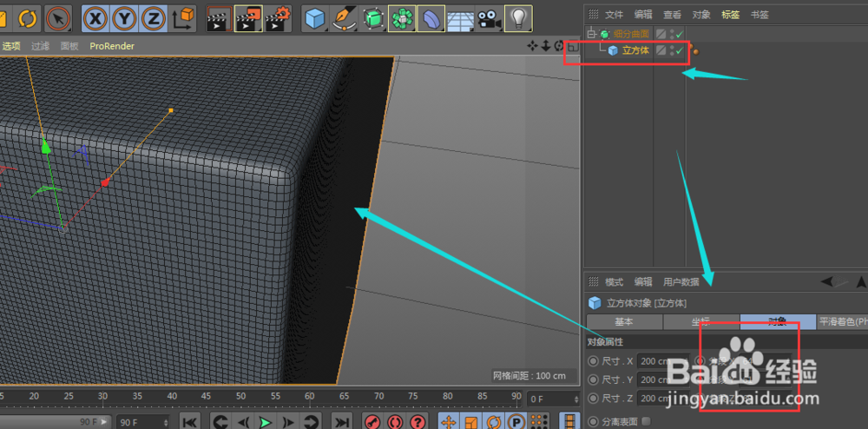Open the spline pen tool
The width and height of the screenshot is (868, 429).
click(345, 19)
